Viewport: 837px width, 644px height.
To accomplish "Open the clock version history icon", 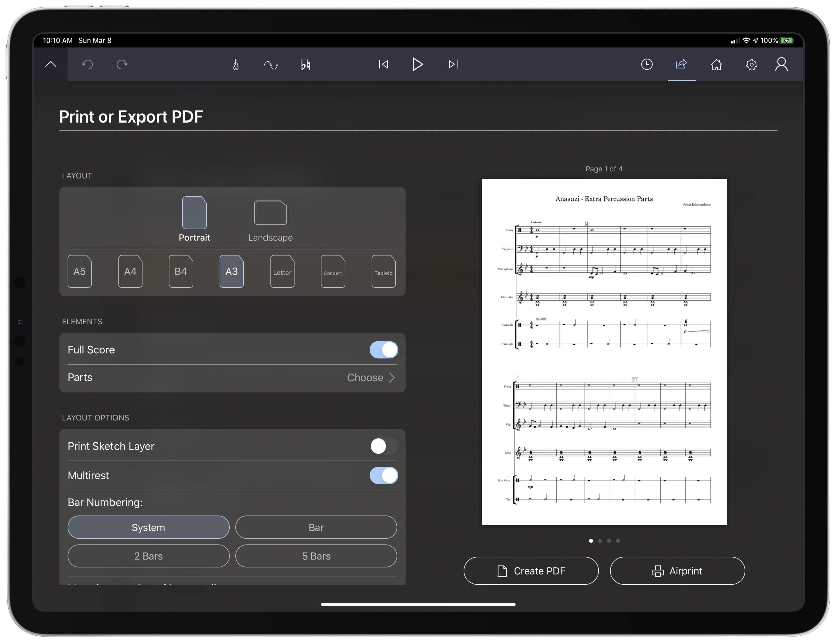I will [x=646, y=64].
